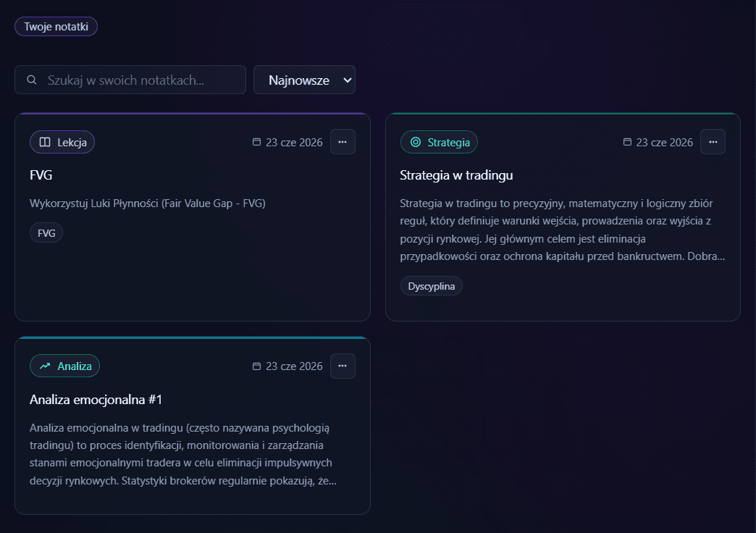Click the date 23 cze 2026 on Strategia w tradingu note
This screenshot has width=756, height=533.
664,142
